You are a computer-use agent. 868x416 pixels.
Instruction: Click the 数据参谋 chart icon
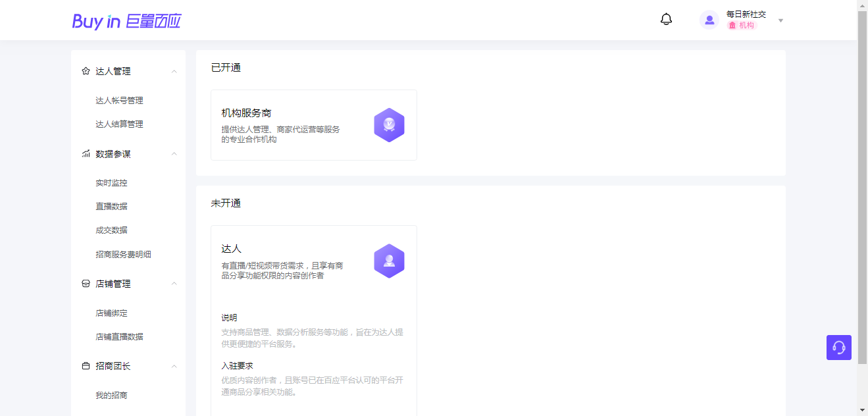[x=85, y=153]
